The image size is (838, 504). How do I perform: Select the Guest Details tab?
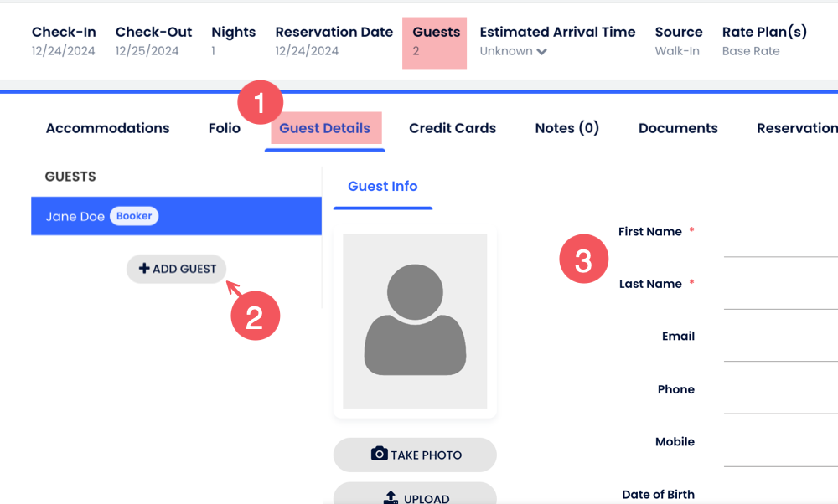coord(324,128)
